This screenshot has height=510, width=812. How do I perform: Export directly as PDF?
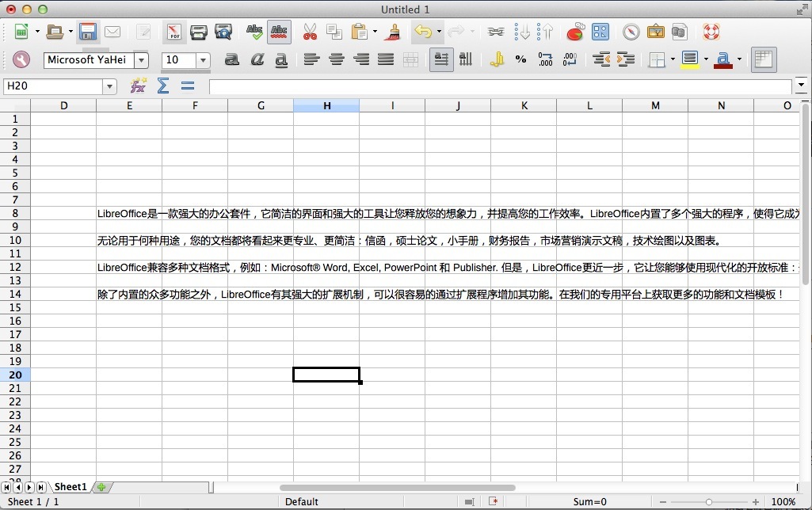pos(174,32)
